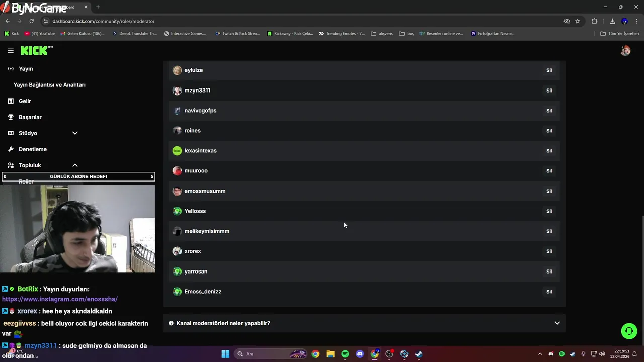Screen dimensions: 644x362
Task: Collapse the Topluluk sidebar section
Action: pyautogui.click(x=75, y=165)
